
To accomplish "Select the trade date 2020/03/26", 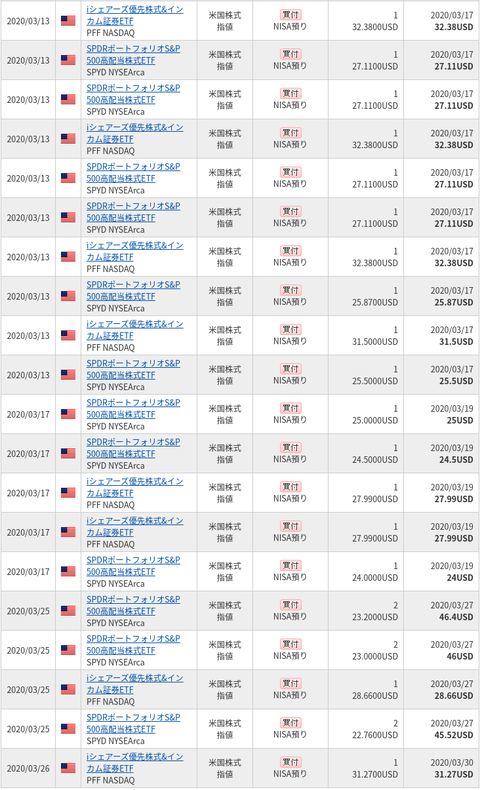I will point(28,768).
